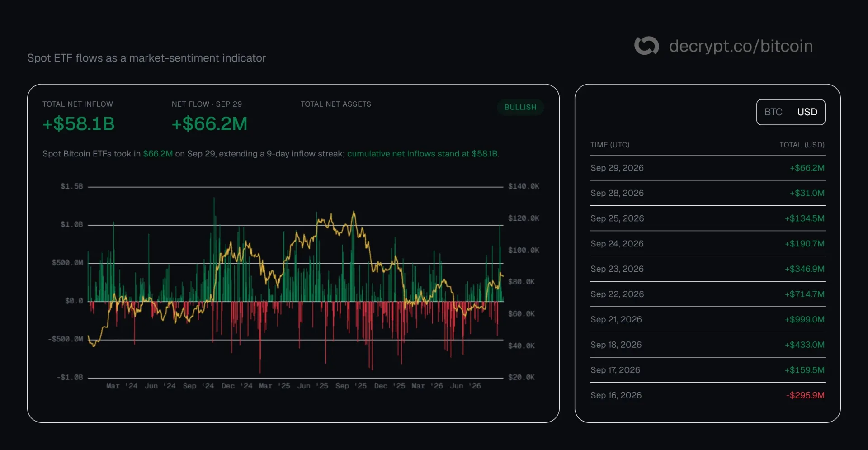Click the $1.5B left axis label
This screenshot has width=868, height=450.
[72, 186]
